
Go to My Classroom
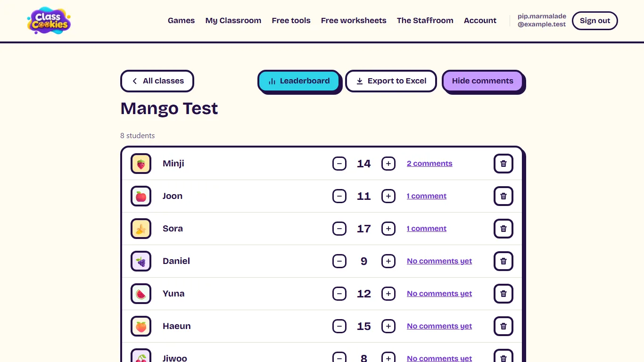[x=233, y=20]
